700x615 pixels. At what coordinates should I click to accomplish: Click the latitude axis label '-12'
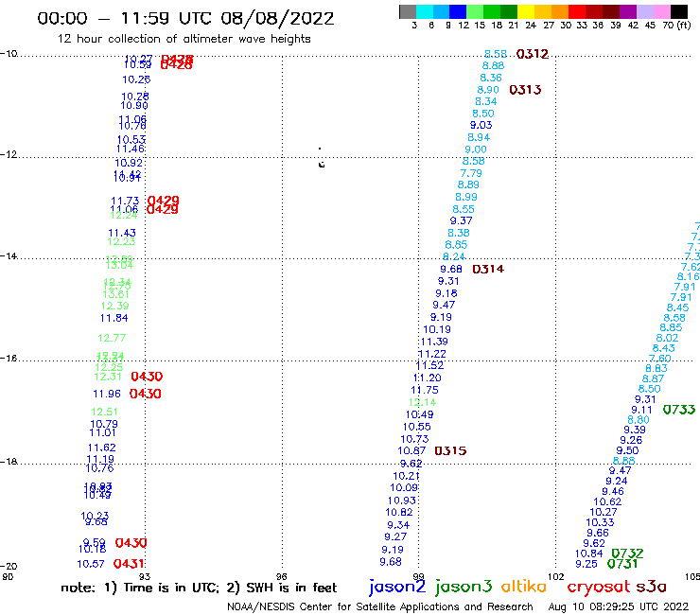point(9,154)
